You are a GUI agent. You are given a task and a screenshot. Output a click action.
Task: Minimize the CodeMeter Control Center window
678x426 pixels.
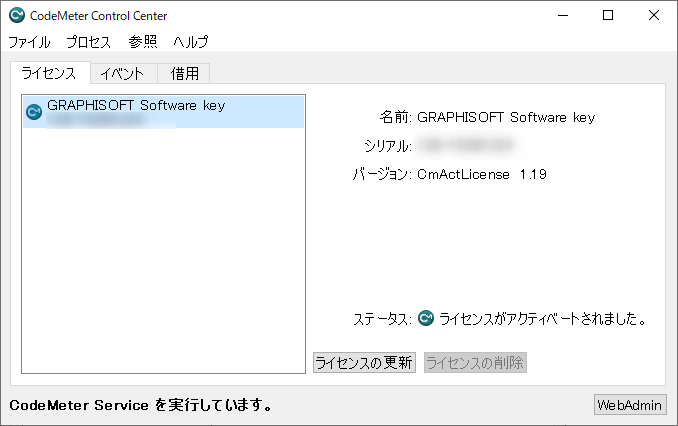(x=563, y=16)
